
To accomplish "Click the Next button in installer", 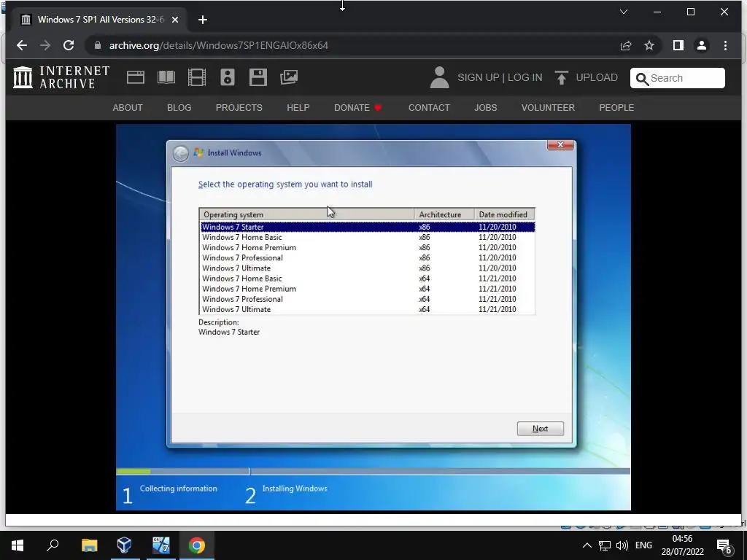I will [x=541, y=429].
